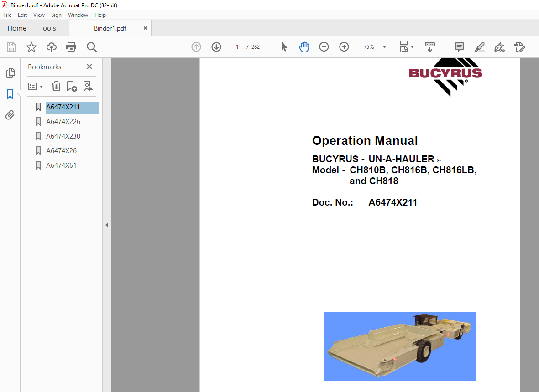Click the share/send file icon
Viewport: 539px width, 392px height.
pos(519,47)
